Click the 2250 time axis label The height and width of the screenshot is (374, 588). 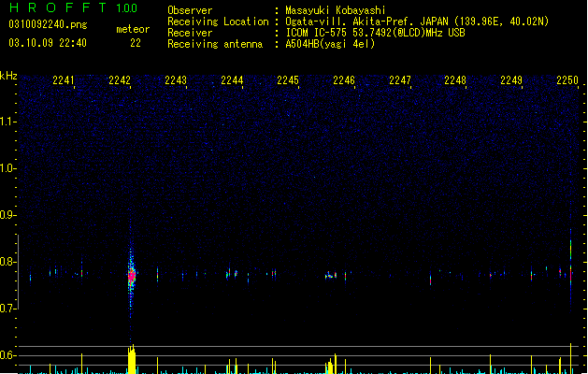click(x=567, y=80)
